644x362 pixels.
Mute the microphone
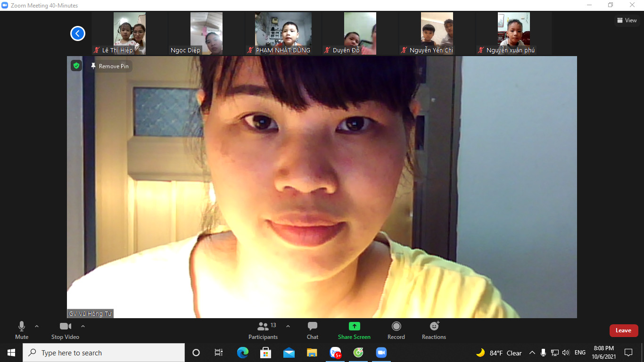point(22,330)
